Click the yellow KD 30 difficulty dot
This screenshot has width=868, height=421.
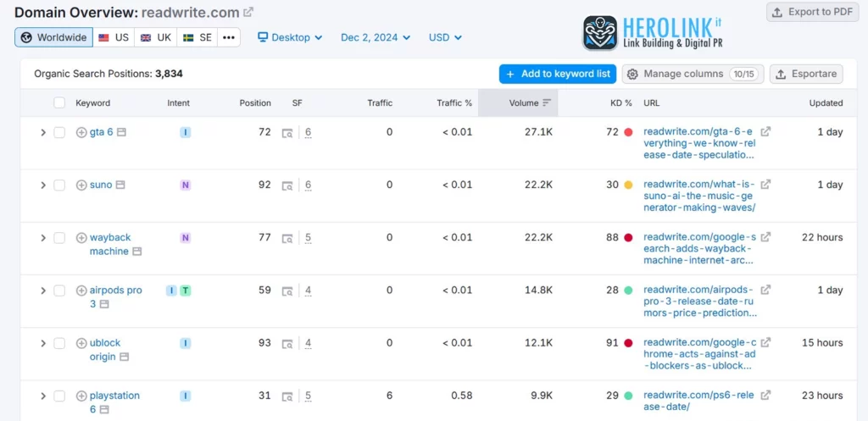coord(628,185)
